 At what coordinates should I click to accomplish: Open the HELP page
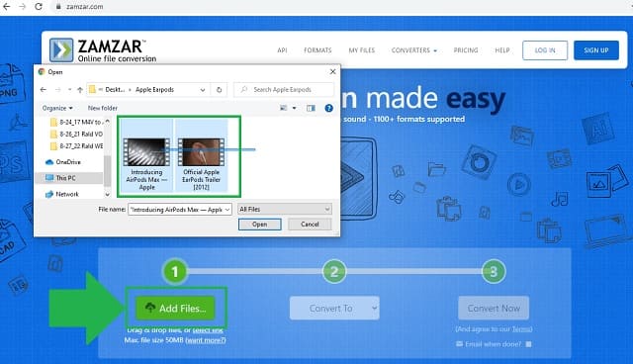(x=502, y=50)
